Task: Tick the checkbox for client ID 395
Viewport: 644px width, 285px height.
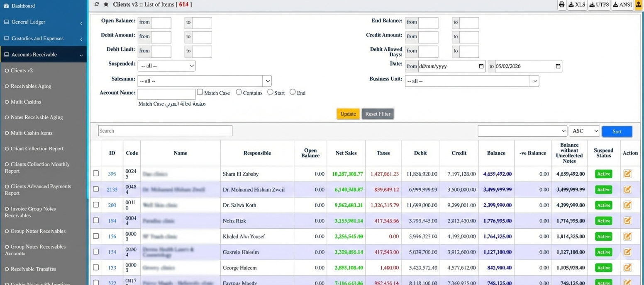Action: (96, 174)
